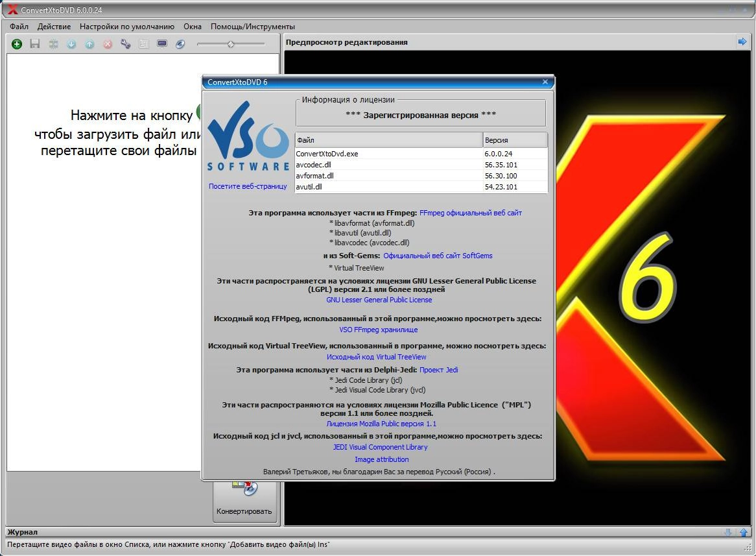Screen dimensions: 756x556
Task: Click the grid layout toolbar icon
Action: click(144, 44)
